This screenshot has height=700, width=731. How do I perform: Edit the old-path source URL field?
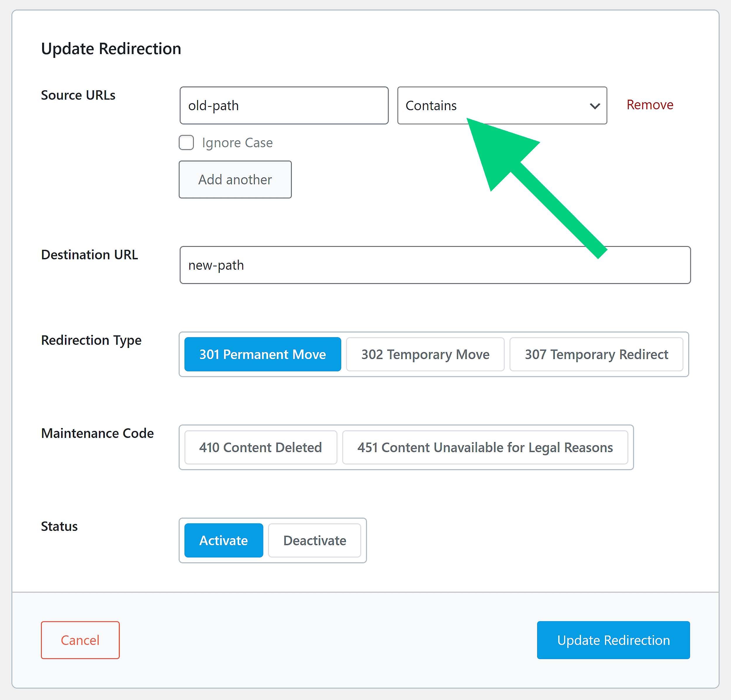[284, 105]
